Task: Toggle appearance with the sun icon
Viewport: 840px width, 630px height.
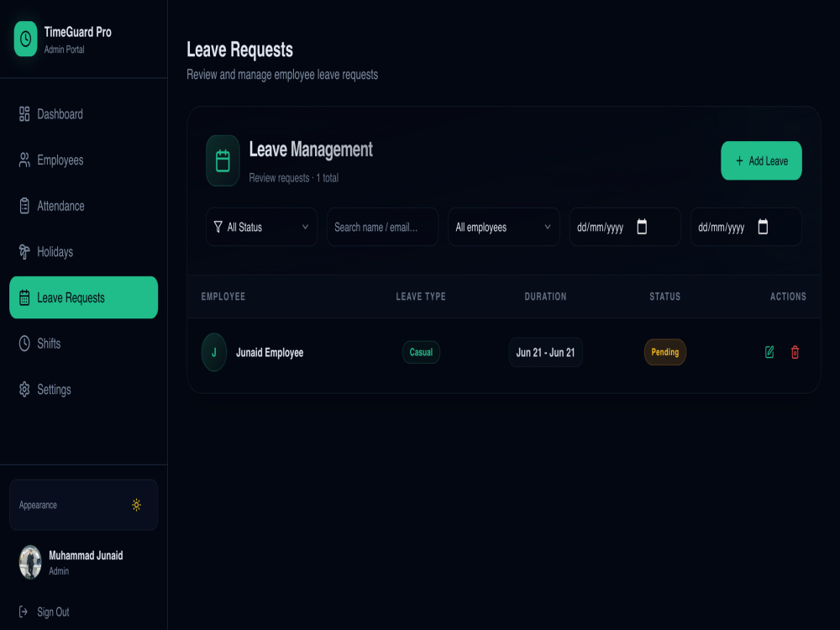Action: 137,505
